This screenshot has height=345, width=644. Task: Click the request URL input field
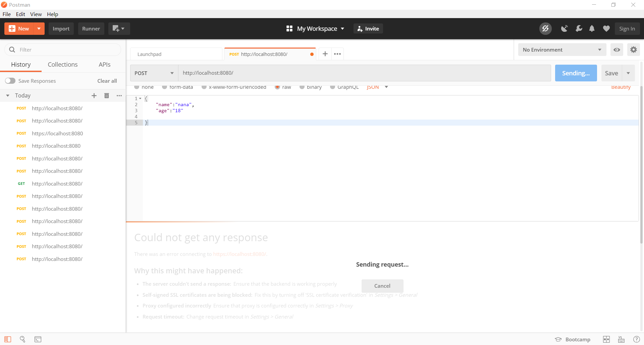click(365, 73)
